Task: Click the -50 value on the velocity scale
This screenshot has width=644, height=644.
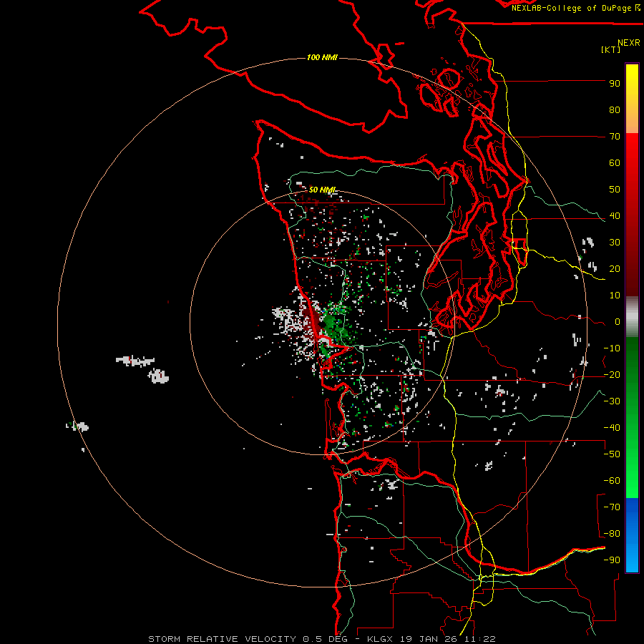Action: pos(612,454)
